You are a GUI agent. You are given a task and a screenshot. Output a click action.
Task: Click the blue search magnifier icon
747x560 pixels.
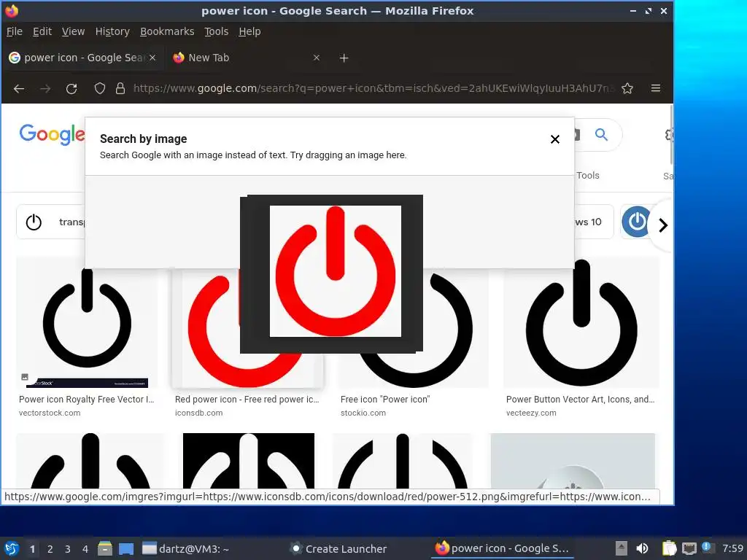(x=601, y=135)
